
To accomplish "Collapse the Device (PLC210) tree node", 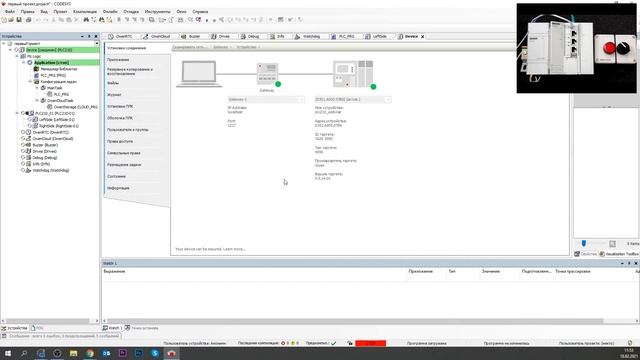I will (11, 50).
